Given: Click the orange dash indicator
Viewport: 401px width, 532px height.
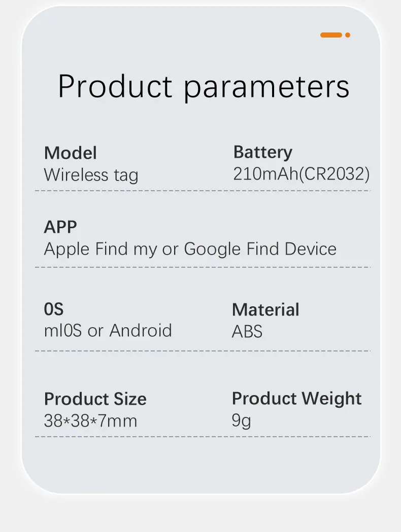Looking at the screenshot, I should (331, 35).
